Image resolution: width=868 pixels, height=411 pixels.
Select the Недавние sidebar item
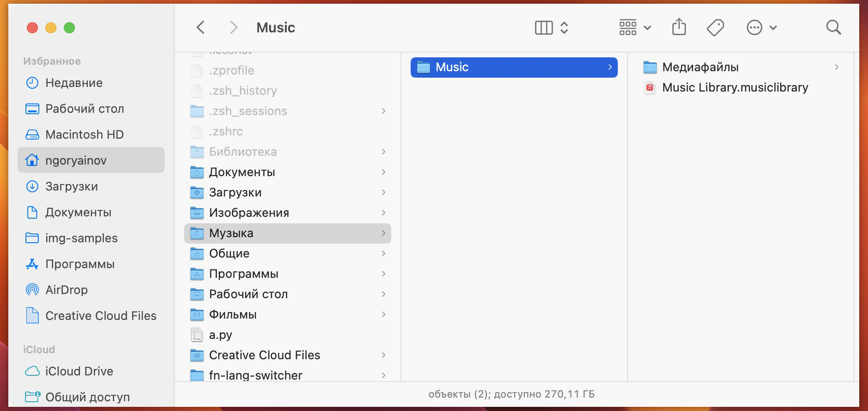pyautogui.click(x=74, y=83)
